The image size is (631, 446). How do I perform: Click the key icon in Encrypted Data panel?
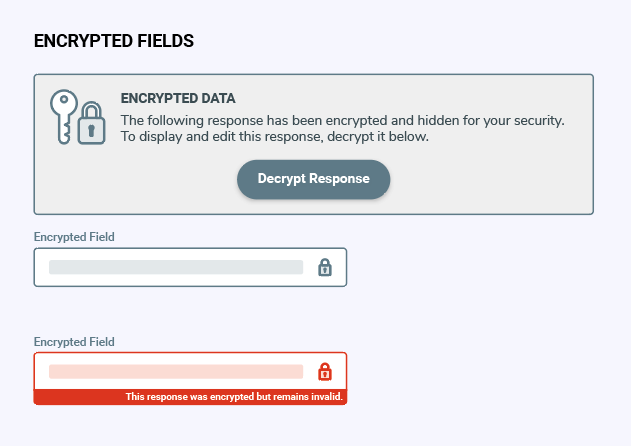(64, 117)
